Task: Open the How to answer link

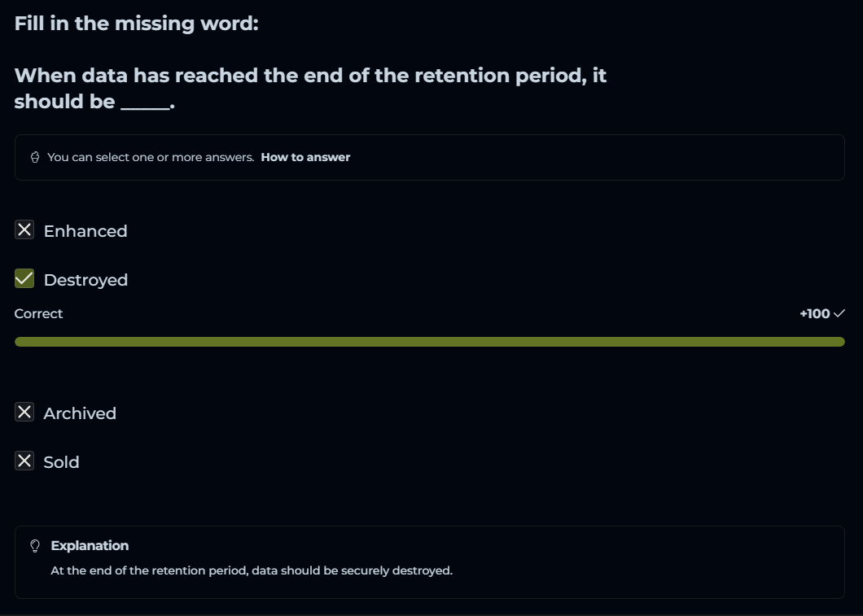Action: 305,157
